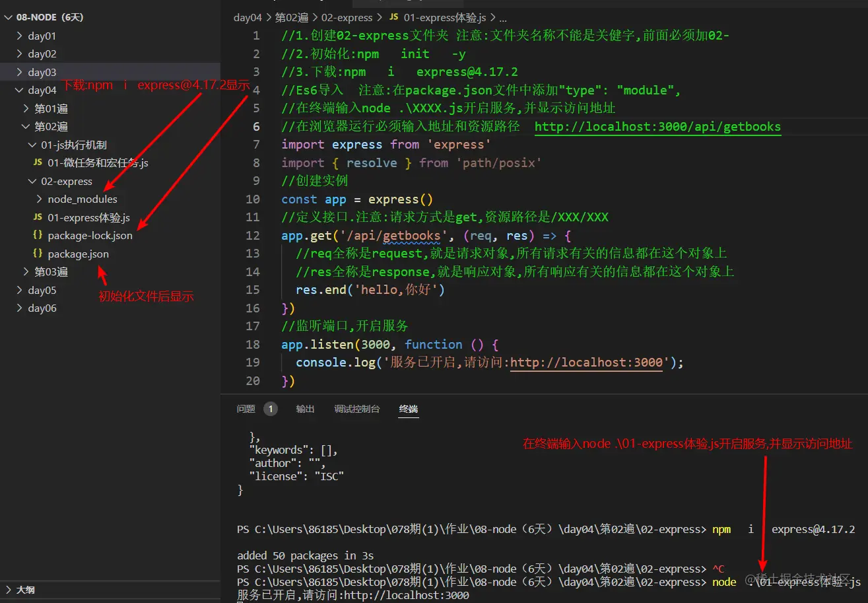Click the express@4.17.2 text in the terminal command
Screen dimensions: 868x603
pyautogui.click(x=813, y=529)
